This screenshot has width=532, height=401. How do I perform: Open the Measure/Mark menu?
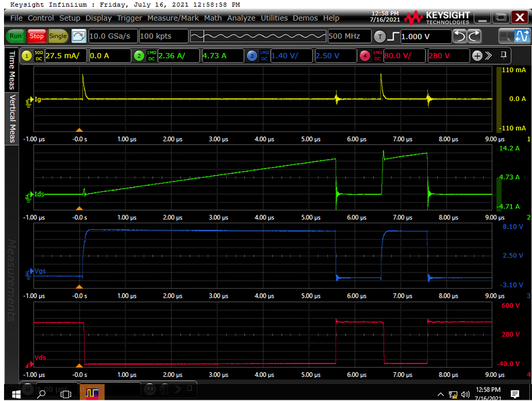pos(173,18)
